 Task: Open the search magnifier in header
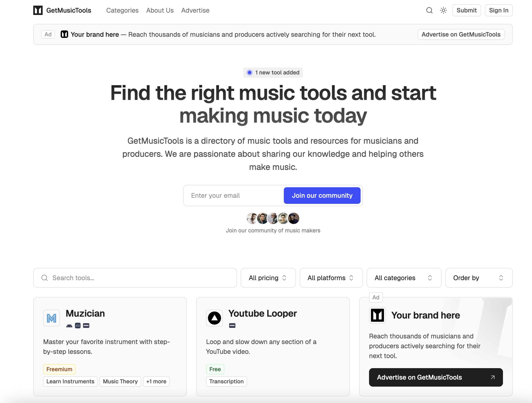tap(429, 10)
